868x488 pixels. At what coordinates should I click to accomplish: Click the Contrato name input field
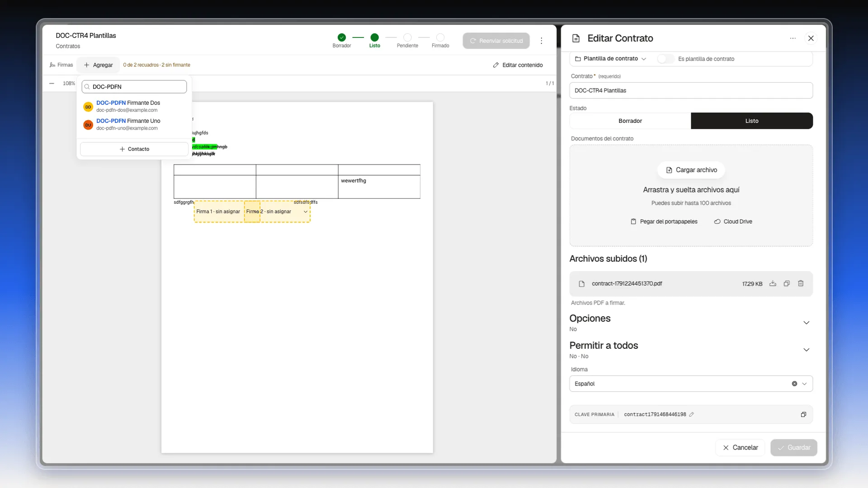click(691, 90)
